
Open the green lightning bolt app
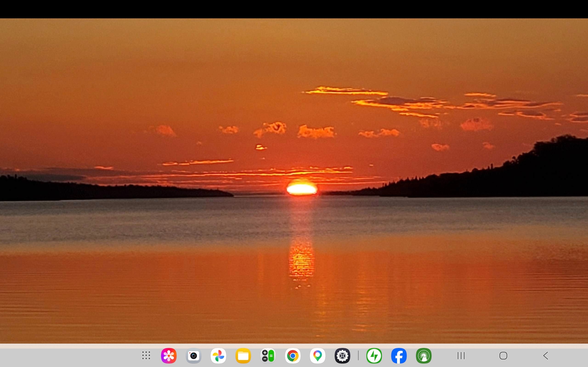point(374,356)
